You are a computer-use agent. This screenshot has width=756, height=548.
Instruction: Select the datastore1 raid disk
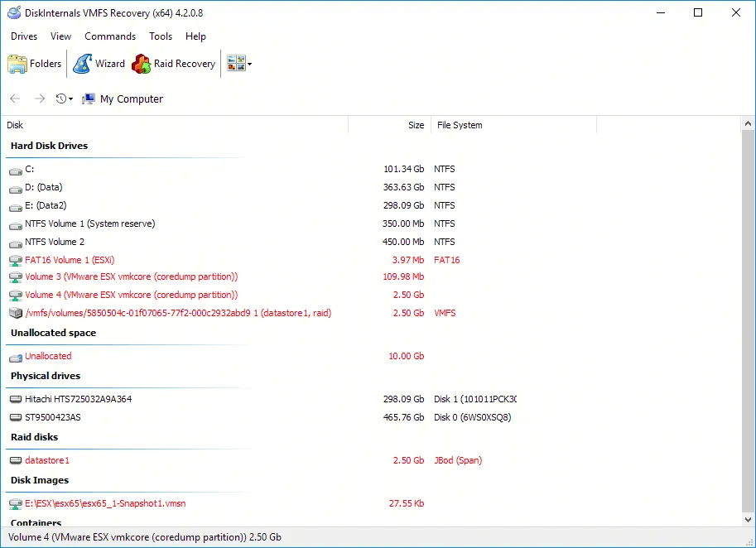47,460
